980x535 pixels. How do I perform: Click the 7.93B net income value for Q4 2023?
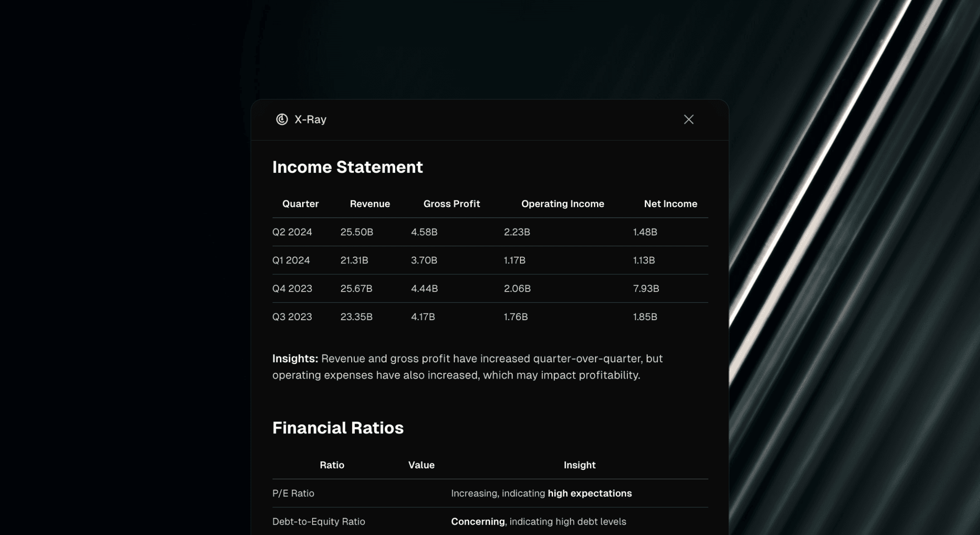pos(646,288)
